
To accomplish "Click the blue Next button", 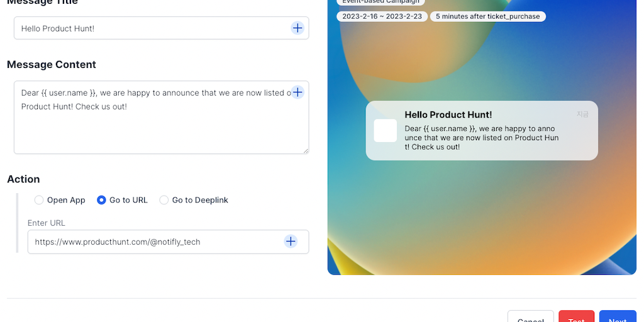I will pos(618,316).
